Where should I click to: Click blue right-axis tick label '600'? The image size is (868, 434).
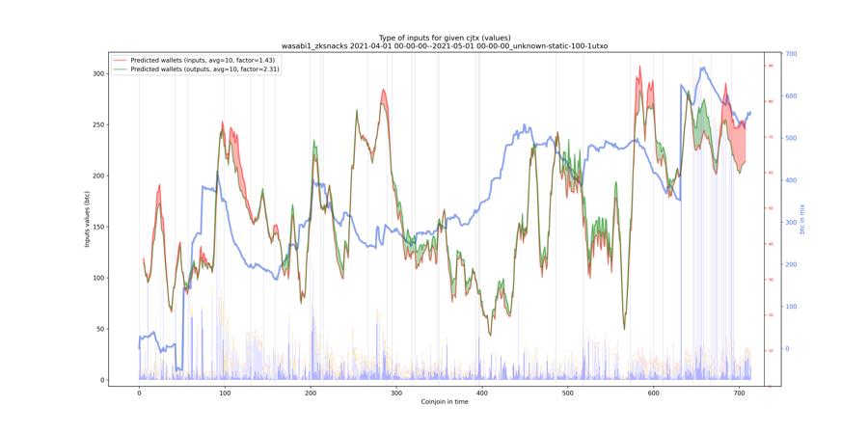coord(790,96)
